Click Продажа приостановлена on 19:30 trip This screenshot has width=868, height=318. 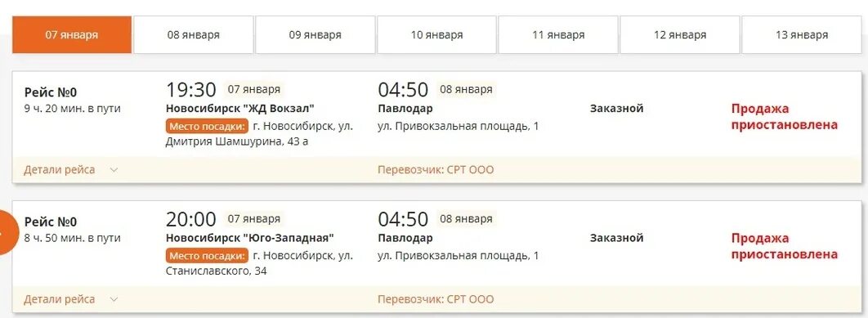tap(785, 117)
